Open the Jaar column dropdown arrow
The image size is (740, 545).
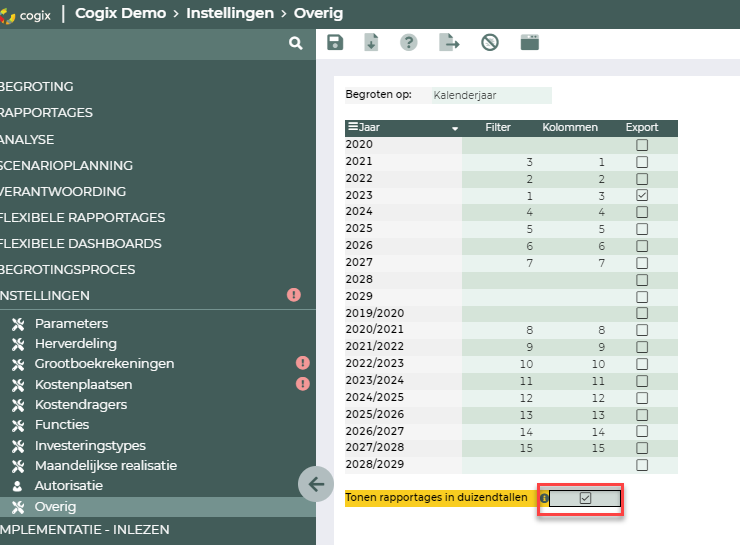(455, 128)
